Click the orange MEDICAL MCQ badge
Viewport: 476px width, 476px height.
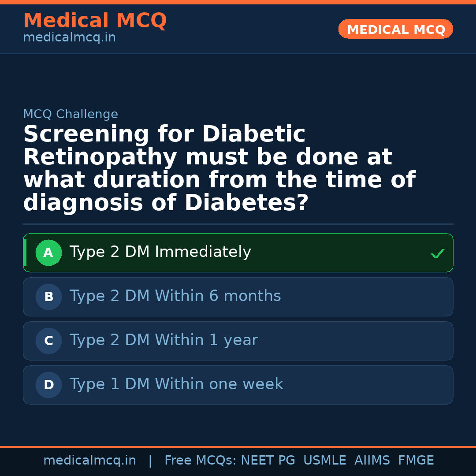(x=395, y=30)
